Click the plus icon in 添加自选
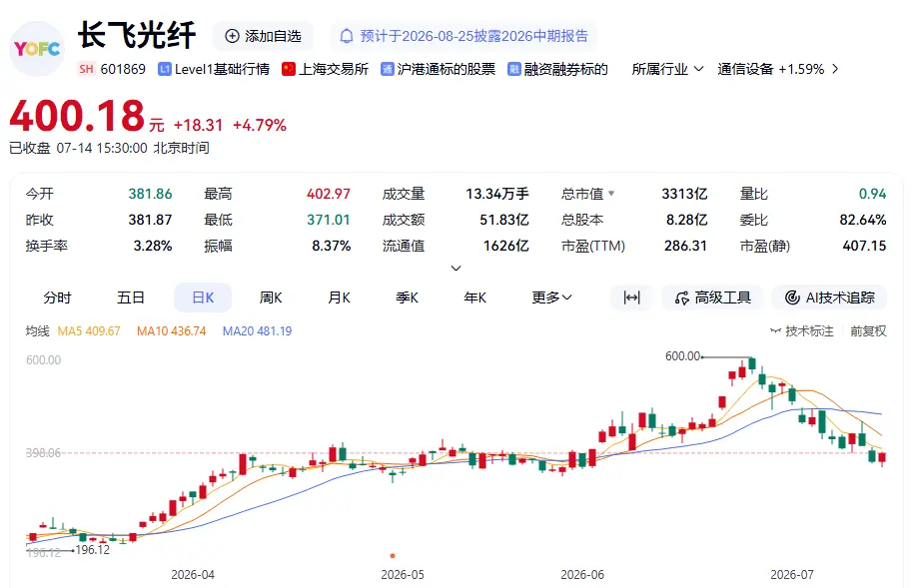This screenshot has width=913, height=588. (232, 36)
